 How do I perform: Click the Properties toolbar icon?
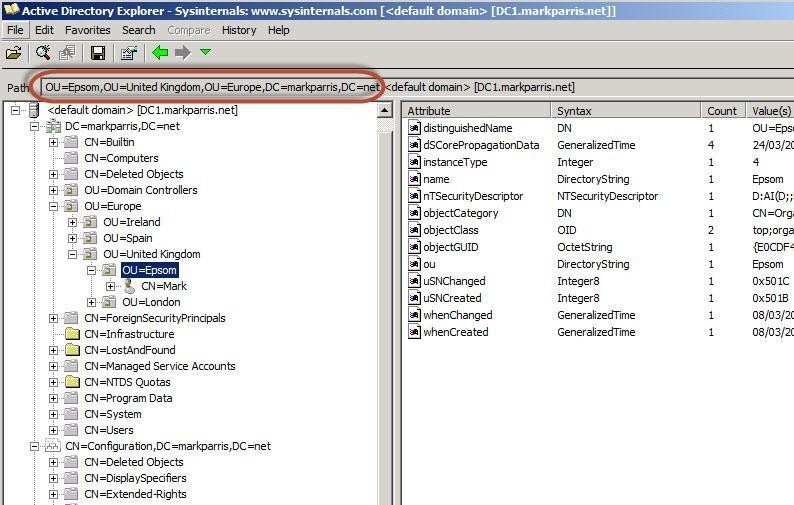128,53
